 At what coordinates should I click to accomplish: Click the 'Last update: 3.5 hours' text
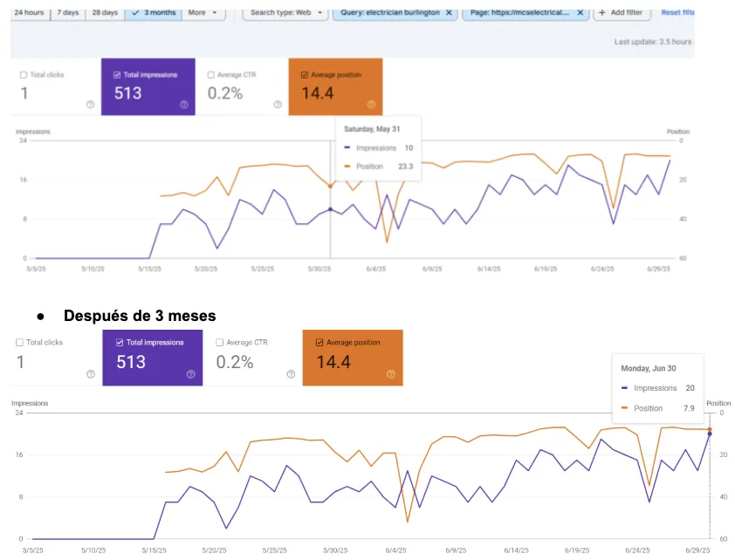(653, 42)
